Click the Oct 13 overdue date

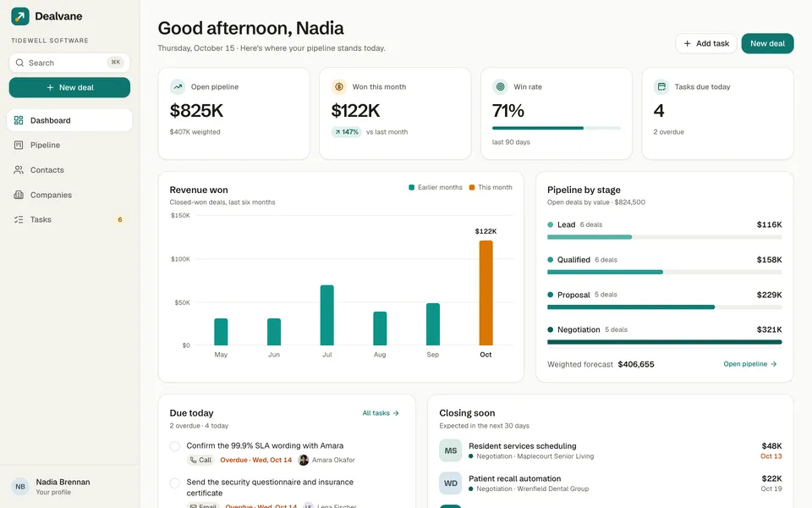click(771, 456)
